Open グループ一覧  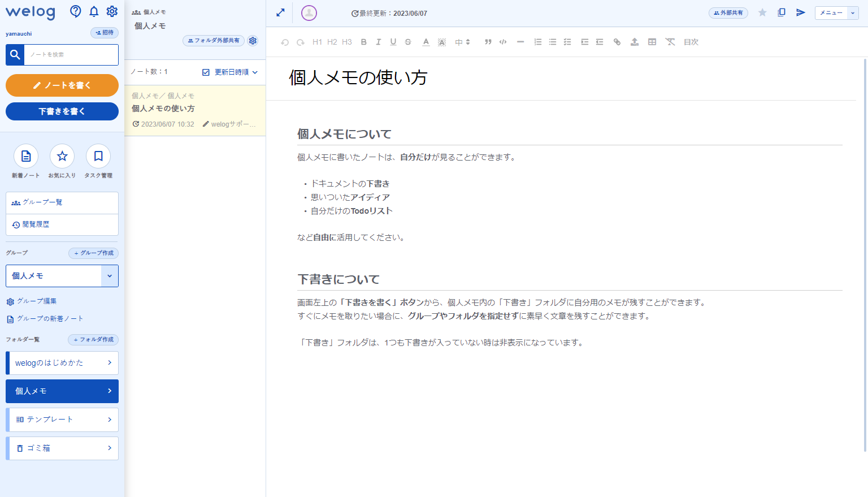coord(62,203)
